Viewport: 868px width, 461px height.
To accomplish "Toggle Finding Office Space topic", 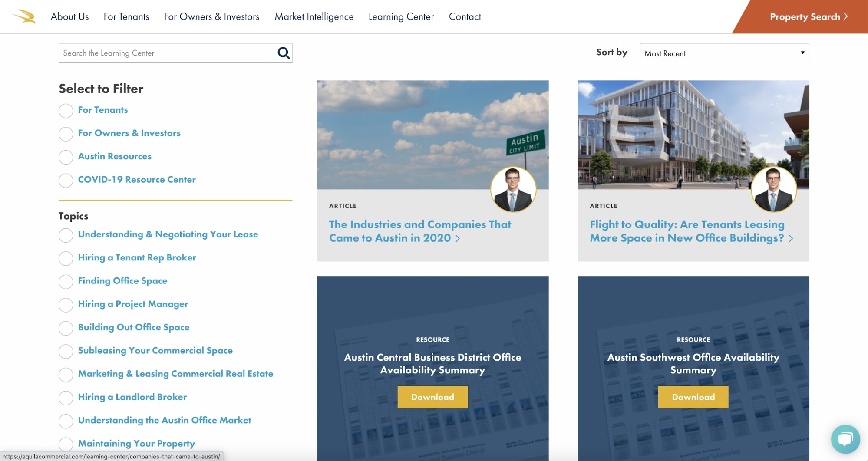I will coord(66,282).
